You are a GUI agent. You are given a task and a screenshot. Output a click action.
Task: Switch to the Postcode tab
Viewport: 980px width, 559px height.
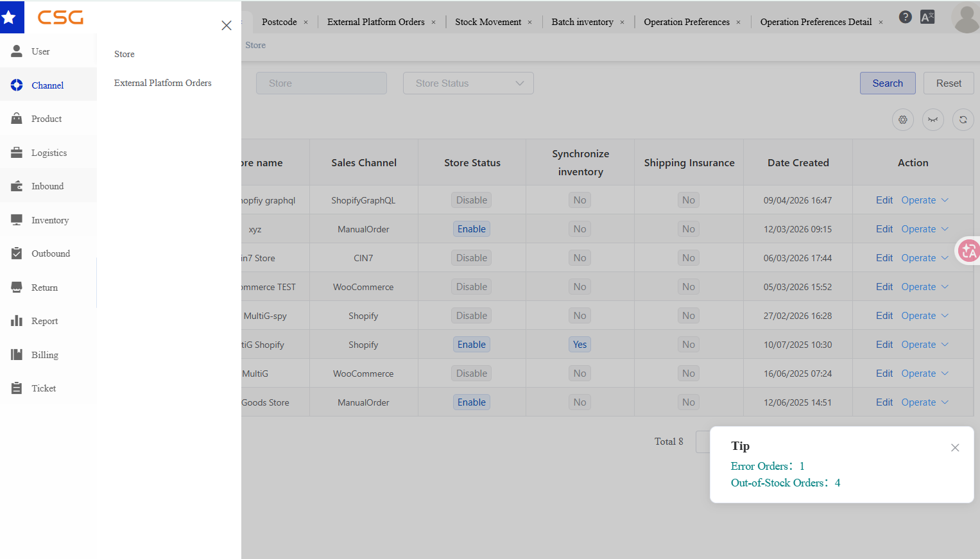pyautogui.click(x=279, y=22)
